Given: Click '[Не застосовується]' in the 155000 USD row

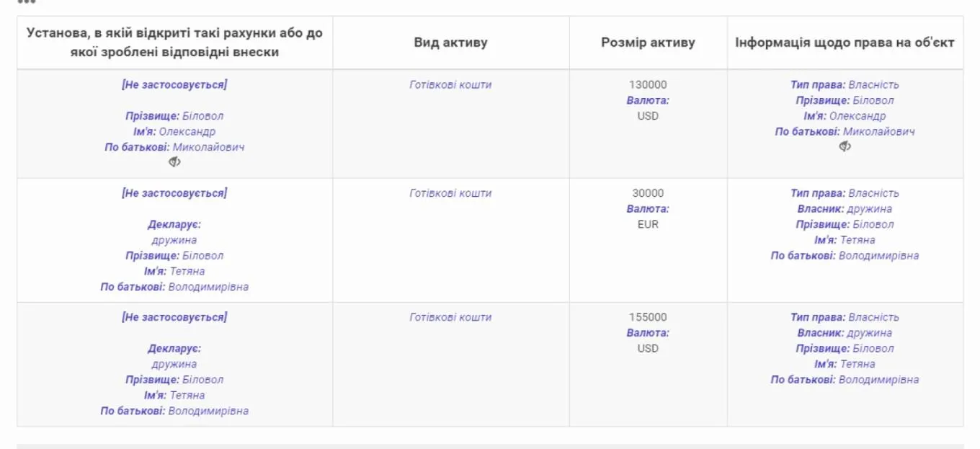Looking at the screenshot, I should coord(174,317).
